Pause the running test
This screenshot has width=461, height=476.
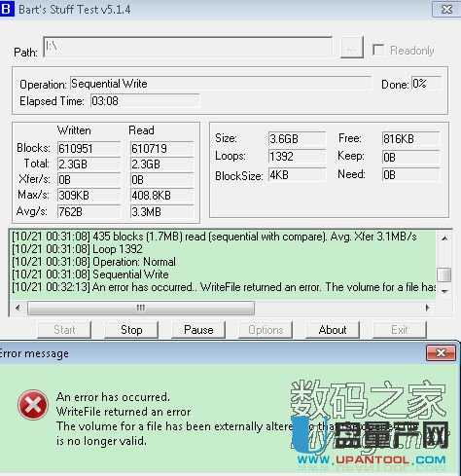point(198,330)
